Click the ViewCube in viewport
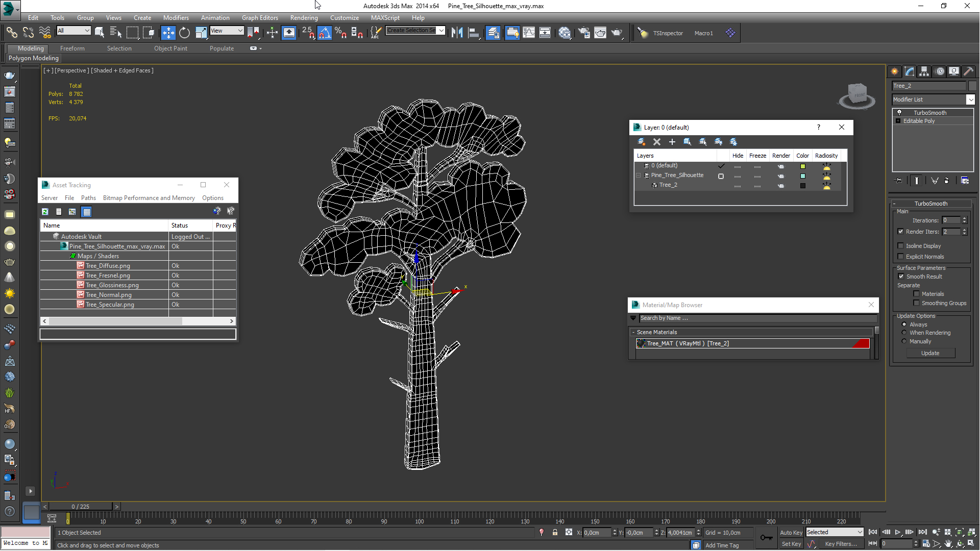Image resolution: width=980 pixels, height=551 pixels. (x=857, y=96)
